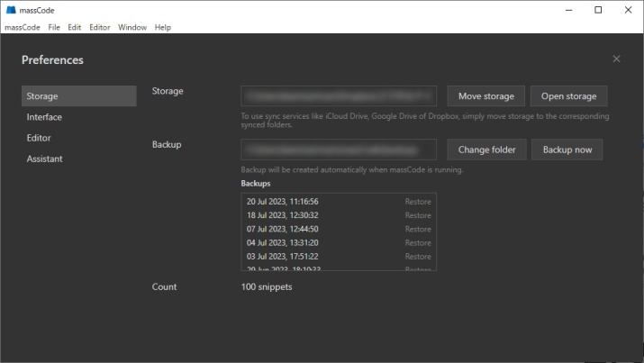Restore the 20 Jul 2023 backup
644x363 pixels.
417,202
